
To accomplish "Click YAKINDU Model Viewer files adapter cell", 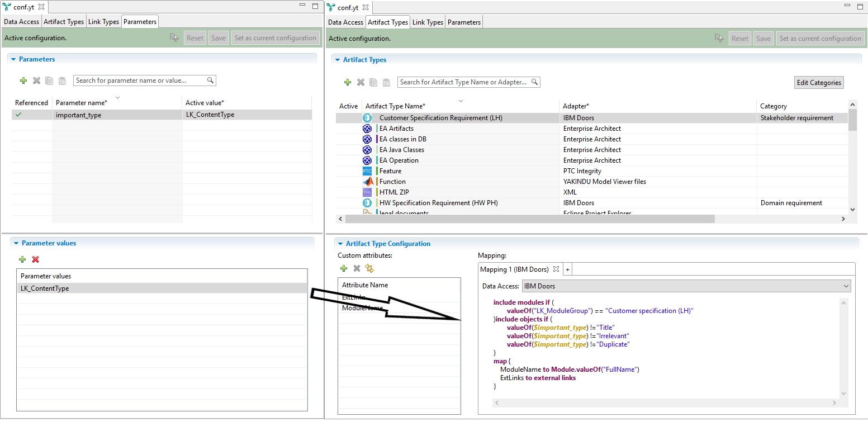I will (658, 182).
